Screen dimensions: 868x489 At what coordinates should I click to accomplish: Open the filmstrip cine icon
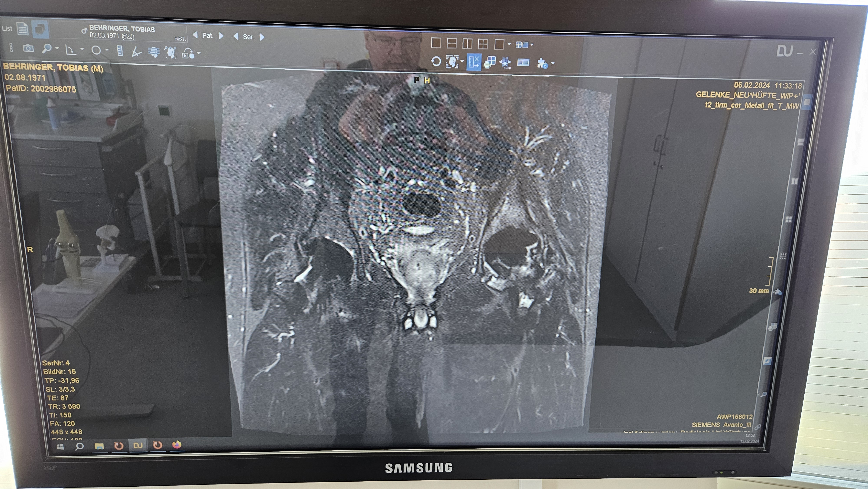coord(523,63)
